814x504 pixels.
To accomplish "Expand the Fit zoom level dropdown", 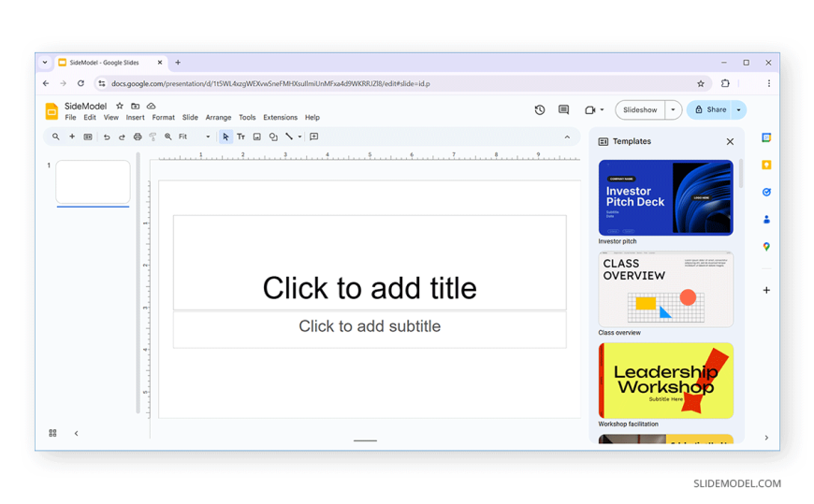I will click(195, 137).
